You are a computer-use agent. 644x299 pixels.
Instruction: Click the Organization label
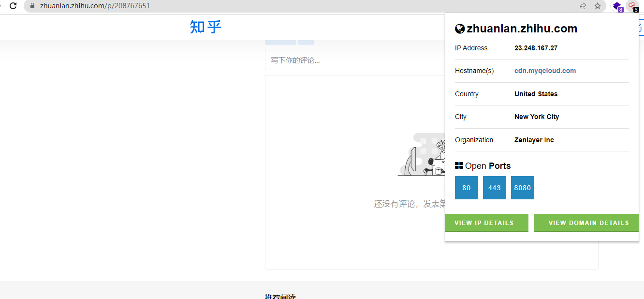(474, 140)
